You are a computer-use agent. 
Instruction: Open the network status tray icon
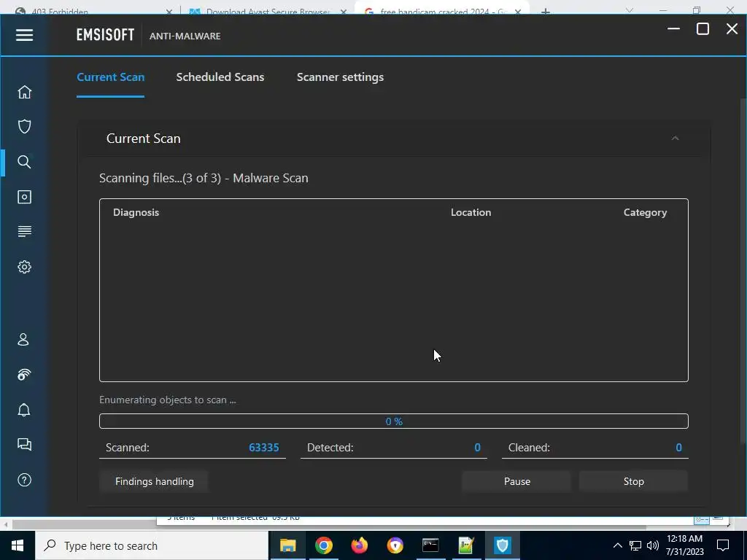(x=635, y=545)
